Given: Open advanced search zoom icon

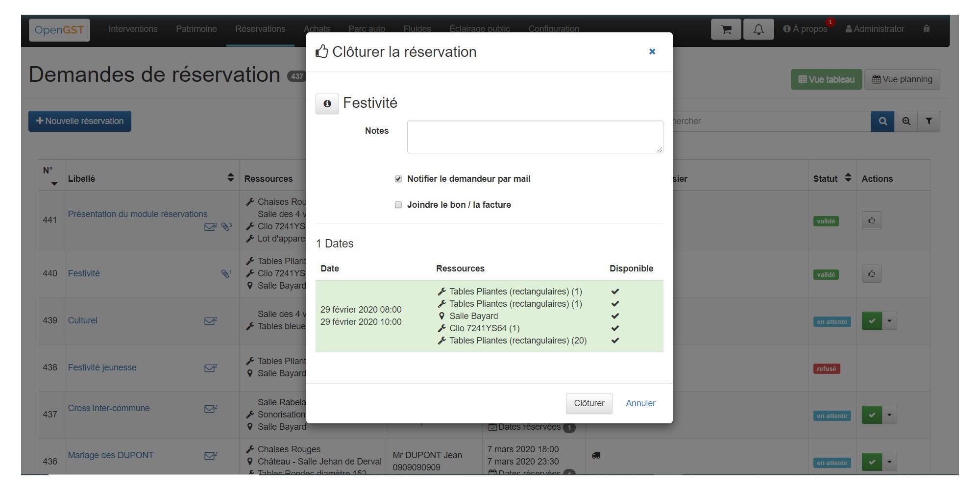Looking at the screenshot, I should click(x=906, y=122).
